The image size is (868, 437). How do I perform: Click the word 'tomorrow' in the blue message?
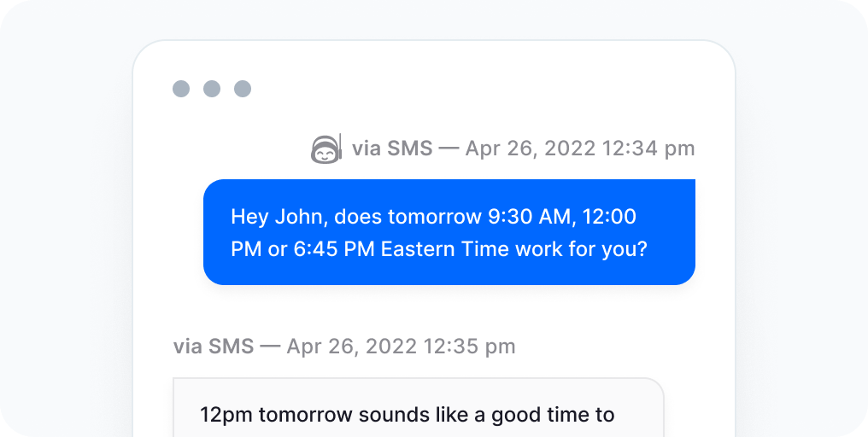tap(434, 216)
